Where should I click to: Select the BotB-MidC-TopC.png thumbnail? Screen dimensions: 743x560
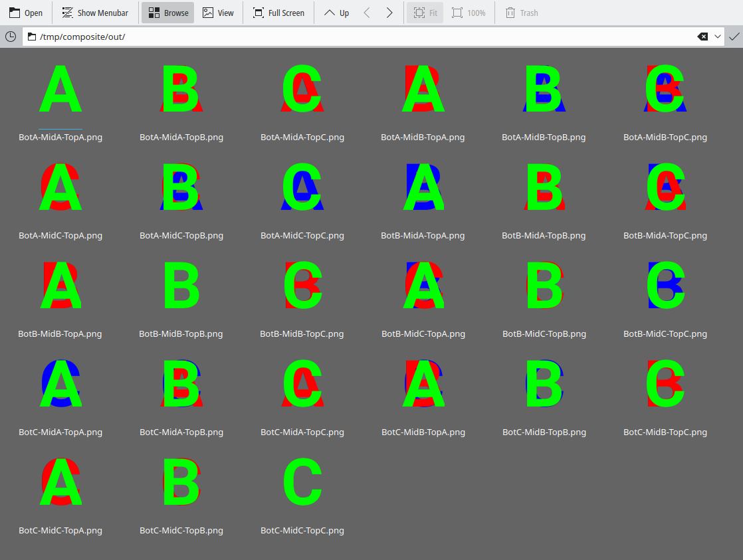tap(665, 286)
